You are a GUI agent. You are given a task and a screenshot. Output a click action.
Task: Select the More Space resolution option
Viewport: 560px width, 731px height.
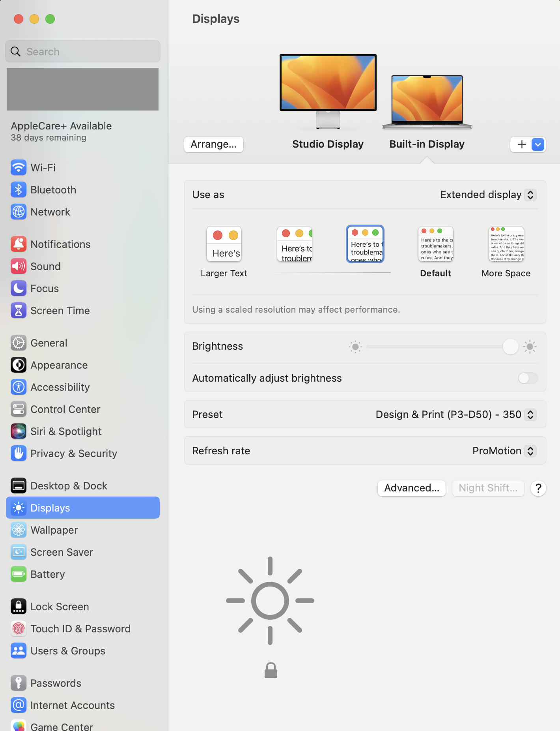[x=506, y=252]
